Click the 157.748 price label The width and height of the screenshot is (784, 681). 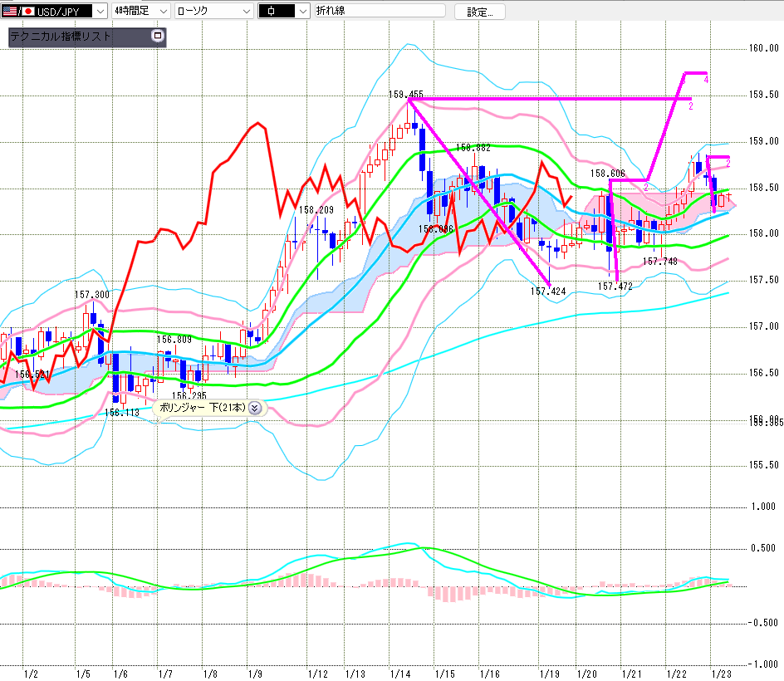(x=660, y=261)
